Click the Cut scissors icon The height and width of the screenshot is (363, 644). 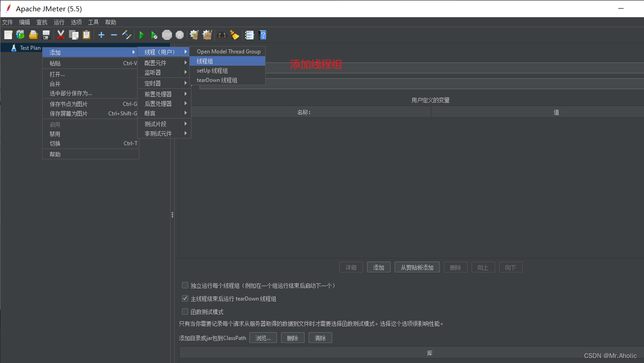point(61,35)
